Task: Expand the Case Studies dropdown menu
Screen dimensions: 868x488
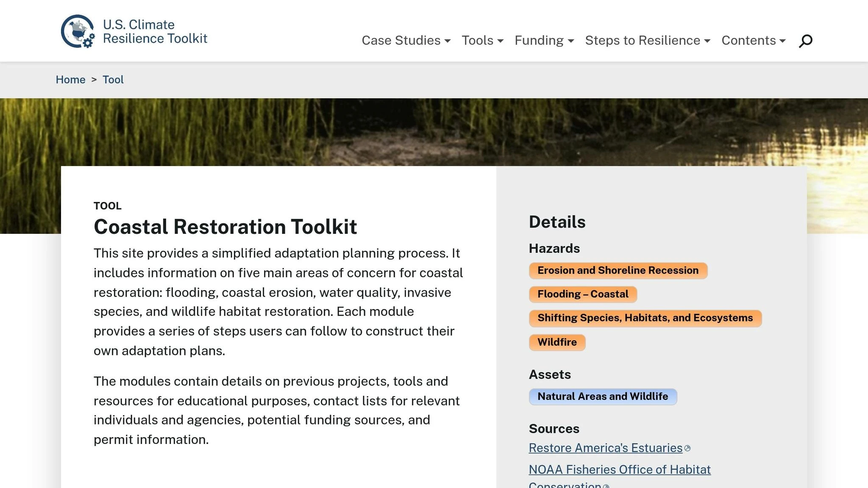Action: (406, 40)
